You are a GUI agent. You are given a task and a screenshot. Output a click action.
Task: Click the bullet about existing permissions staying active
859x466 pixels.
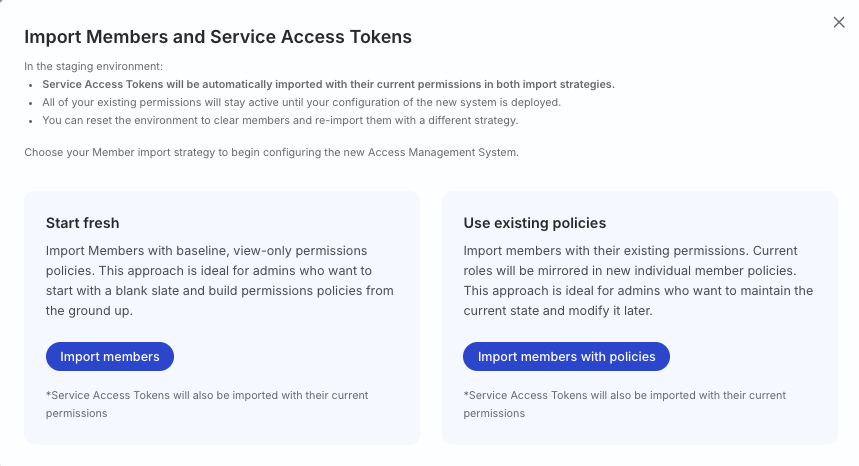click(x=300, y=102)
